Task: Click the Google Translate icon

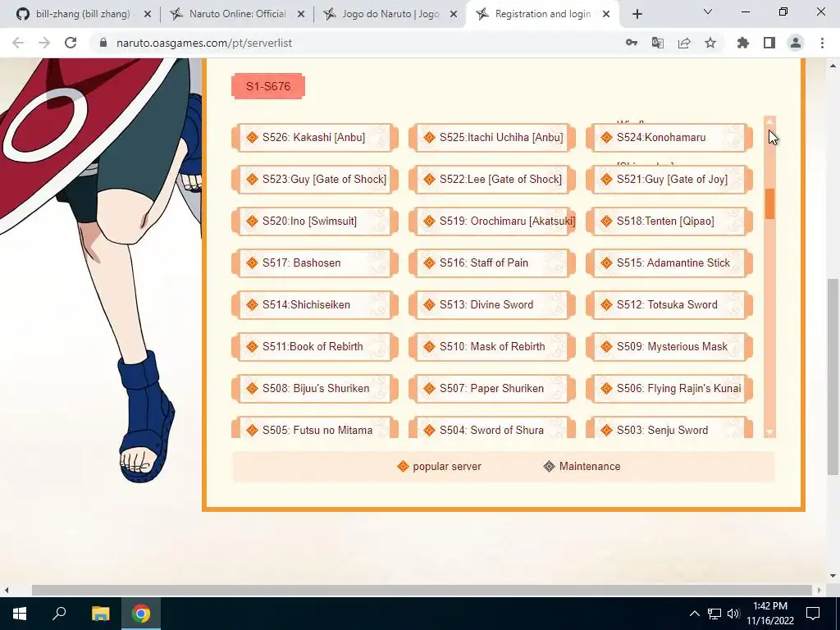Action: pos(658,43)
